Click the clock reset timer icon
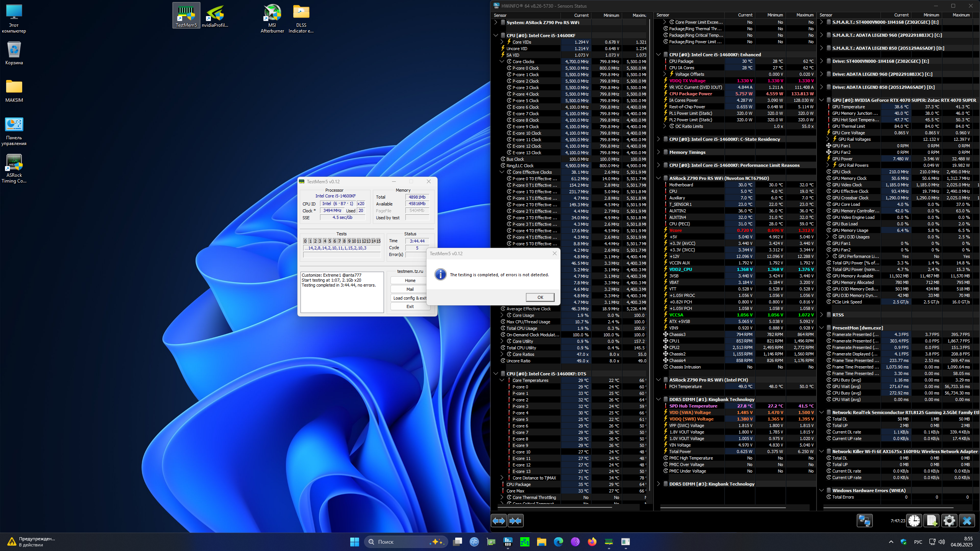 [x=914, y=521]
